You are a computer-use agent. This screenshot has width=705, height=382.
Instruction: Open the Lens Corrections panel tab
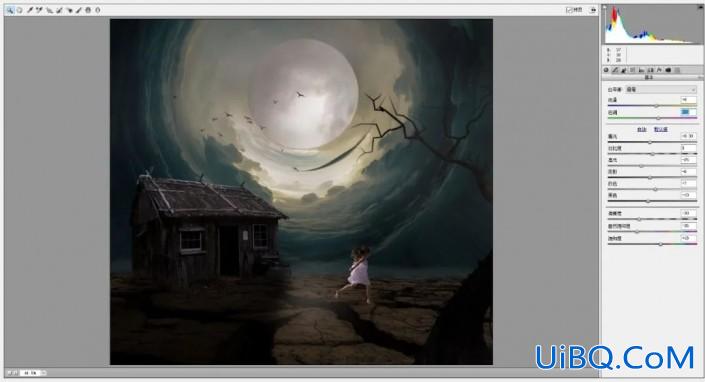click(x=651, y=70)
